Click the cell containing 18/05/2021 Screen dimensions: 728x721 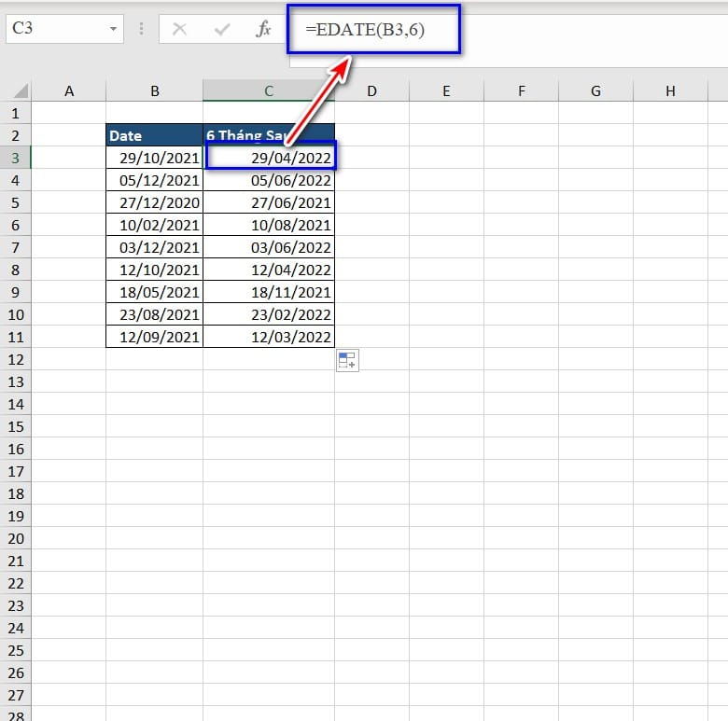[154, 292]
